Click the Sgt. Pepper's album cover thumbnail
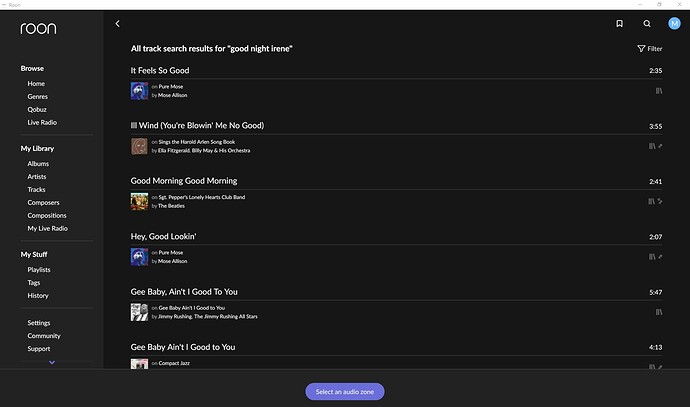Image resolution: width=690 pixels, height=407 pixels. 139,202
